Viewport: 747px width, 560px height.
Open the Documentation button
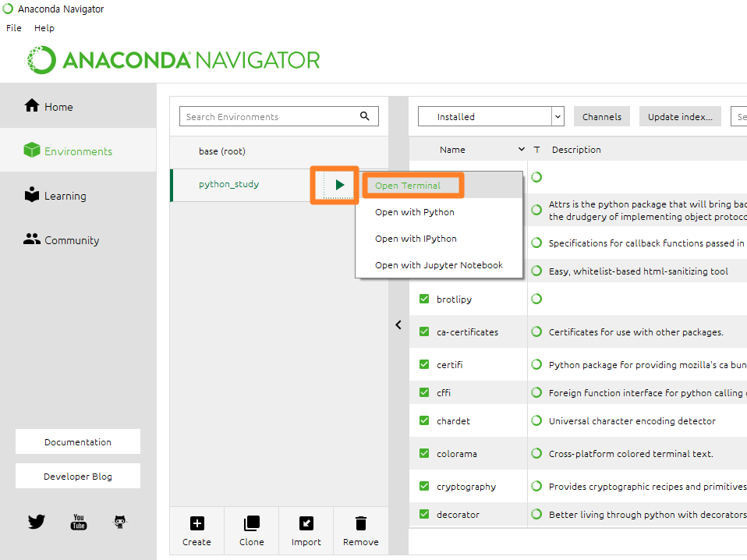pyautogui.click(x=78, y=441)
